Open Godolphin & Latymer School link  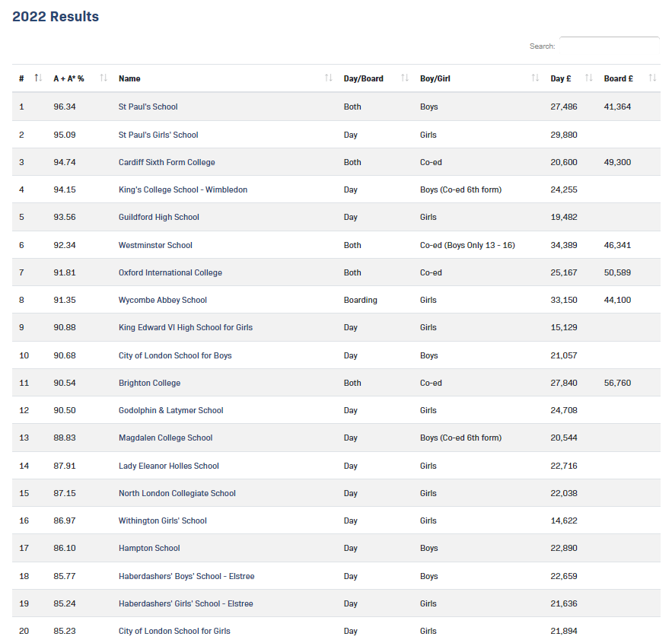point(171,411)
